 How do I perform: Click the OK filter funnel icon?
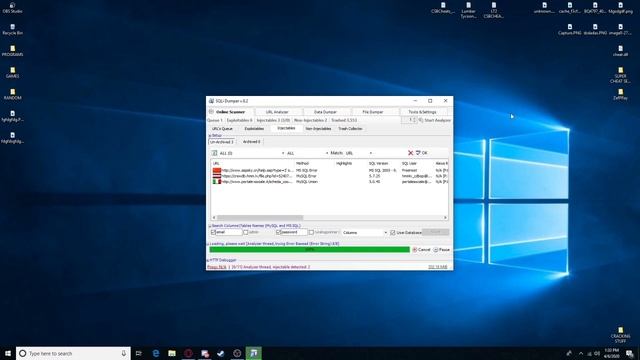coord(422,153)
